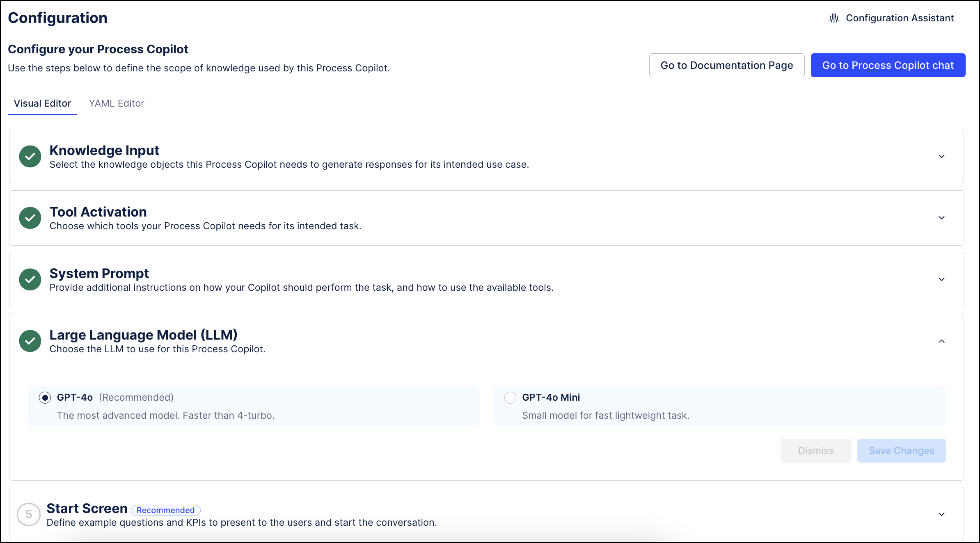This screenshot has width=980, height=543.
Task: Select GPT-4o recommended model radio button
Action: (45, 397)
